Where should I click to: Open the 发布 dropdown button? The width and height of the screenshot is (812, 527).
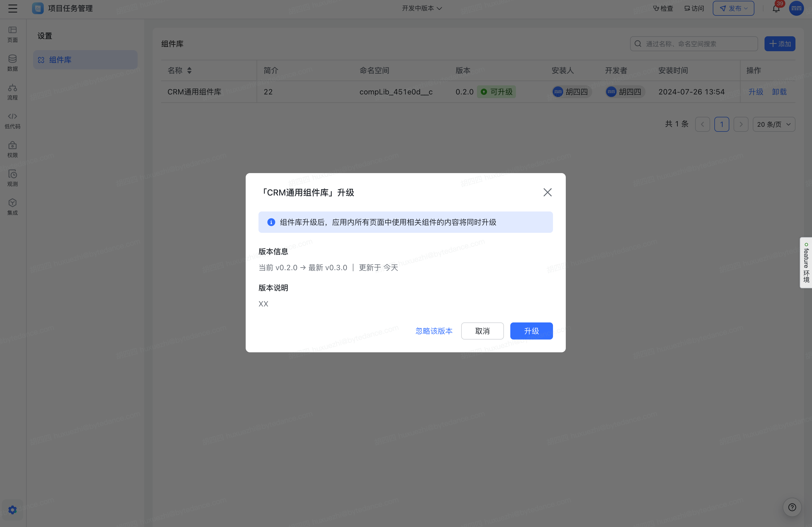coord(733,8)
